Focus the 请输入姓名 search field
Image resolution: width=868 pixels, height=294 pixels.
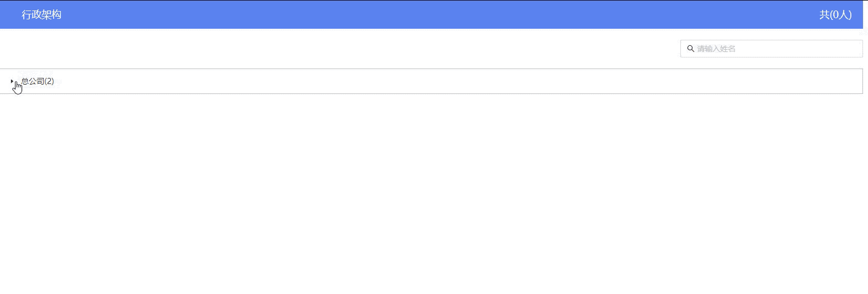771,49
